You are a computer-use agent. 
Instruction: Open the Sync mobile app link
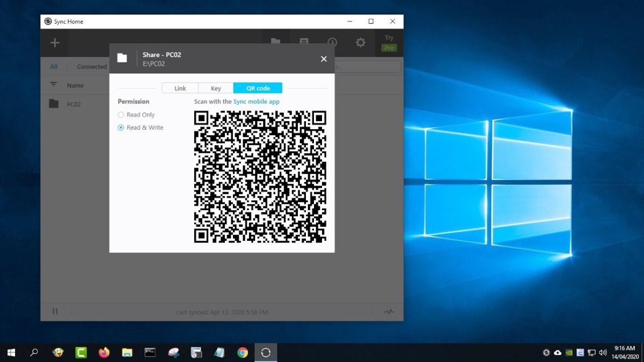(x=257, y=101)
